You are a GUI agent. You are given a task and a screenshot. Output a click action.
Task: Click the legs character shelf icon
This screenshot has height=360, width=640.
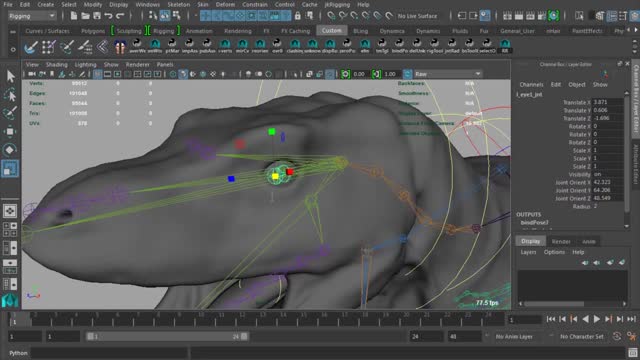tap(120, 47)
